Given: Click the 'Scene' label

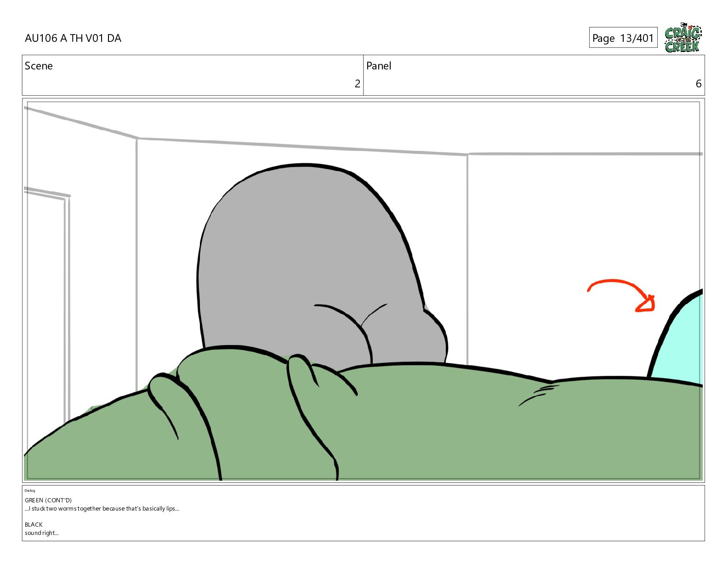Looking at the screenshot, I should (39, 66).
